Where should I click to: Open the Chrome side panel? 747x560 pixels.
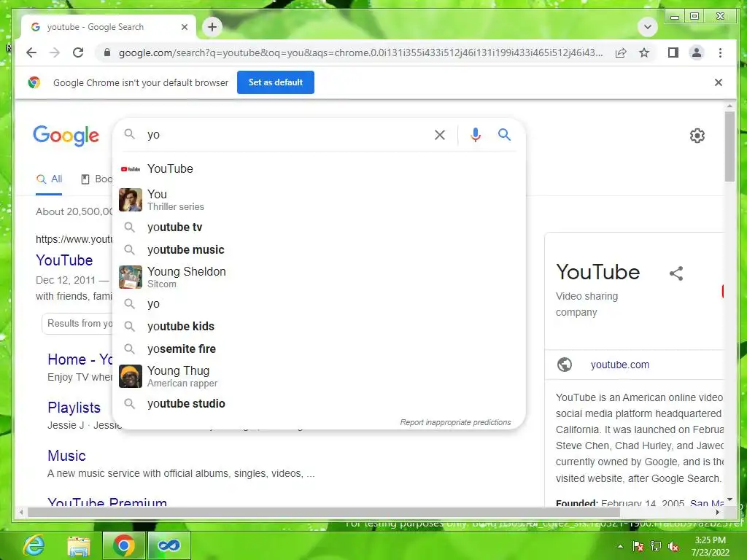673,52
